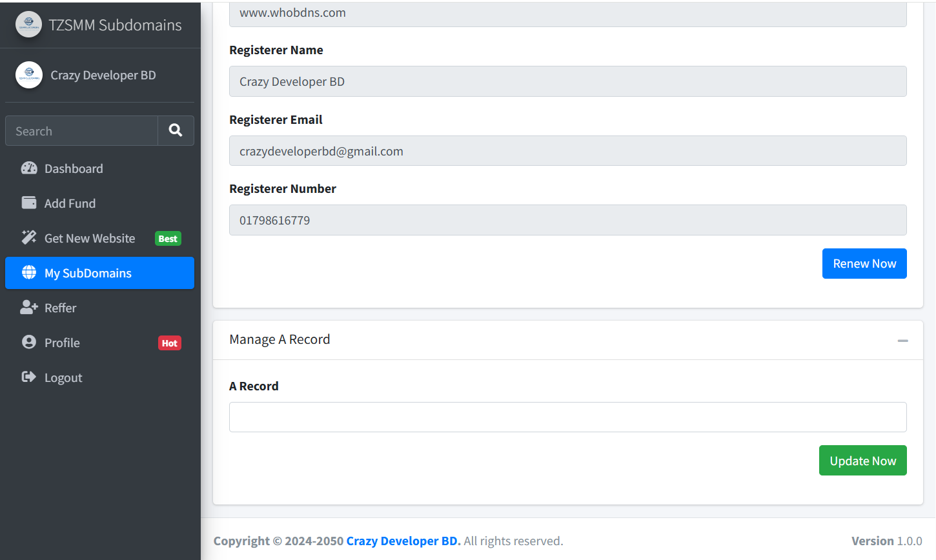
Task: Focus the A Record input field
Action: pyautogui.click(x=568, y=417)
